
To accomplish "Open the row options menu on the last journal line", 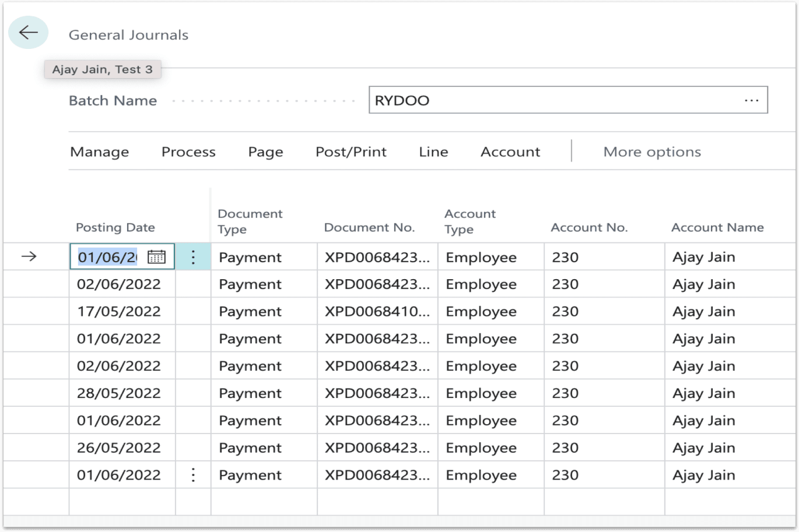I will pos(192,475).
